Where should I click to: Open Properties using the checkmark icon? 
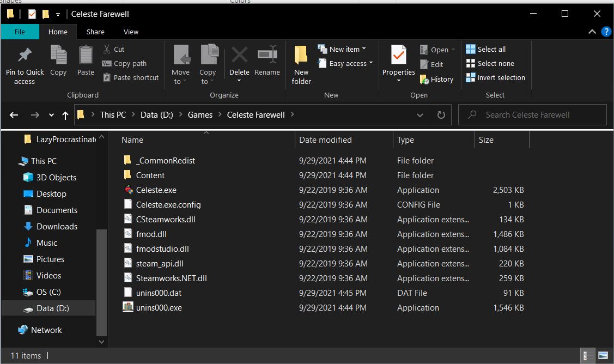click(398, 56)
